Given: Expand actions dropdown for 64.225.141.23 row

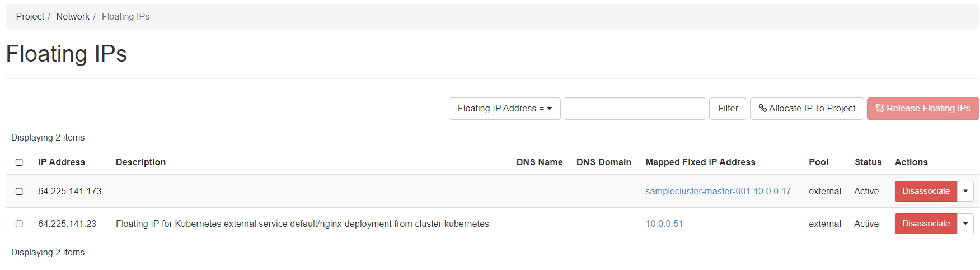Looking at the screenshot, I should [965, 224].
